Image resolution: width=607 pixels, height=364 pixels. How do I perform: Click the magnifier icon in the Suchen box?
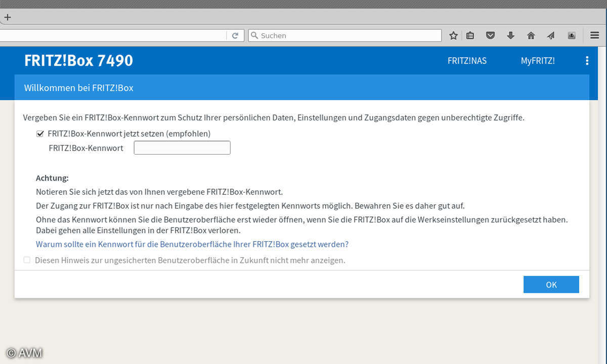pos(254,35)
